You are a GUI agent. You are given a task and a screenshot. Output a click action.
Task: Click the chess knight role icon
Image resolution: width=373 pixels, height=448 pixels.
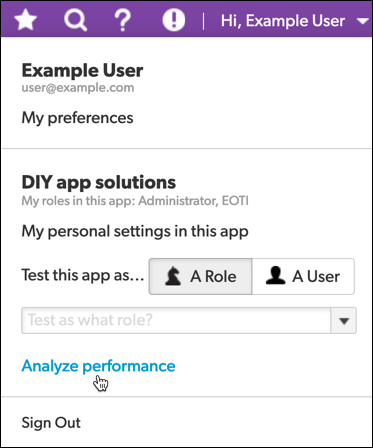click(x=173, y=276)
